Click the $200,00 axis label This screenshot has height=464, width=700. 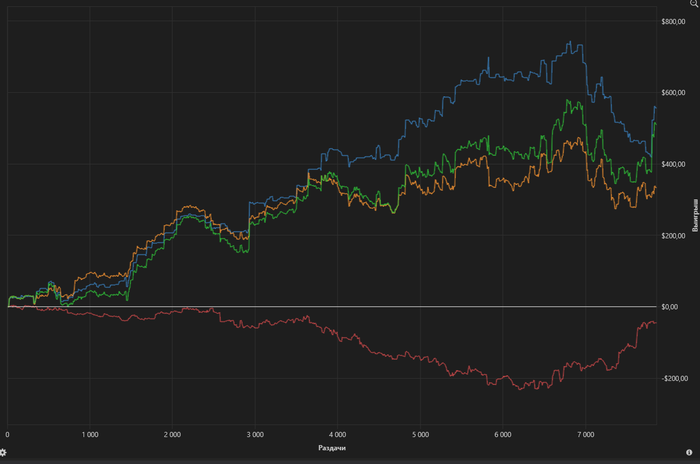click(x=673, y=236)
